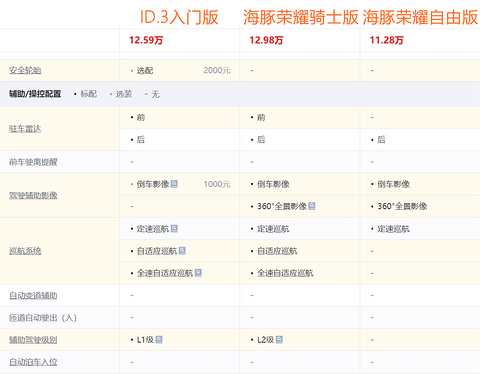This screenshot has width=480, height=374.
Task: Click the info icon beside L2级
Action: tap(279, 340)
